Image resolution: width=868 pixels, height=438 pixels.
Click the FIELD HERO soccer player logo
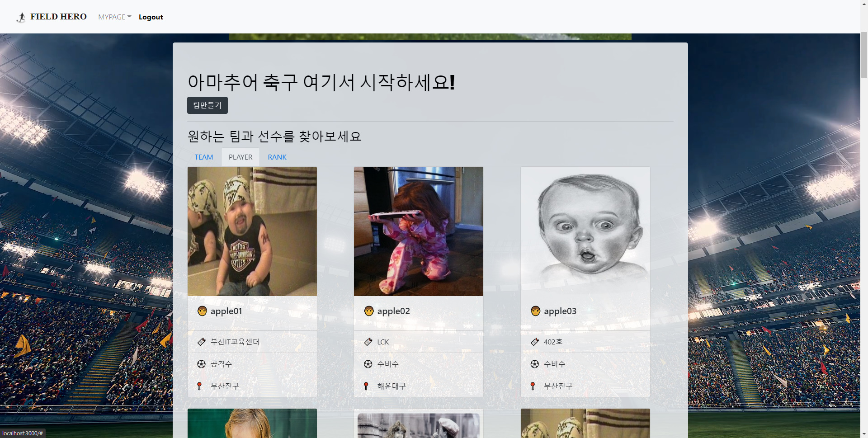pyautogui.click(x=21, y=17)
